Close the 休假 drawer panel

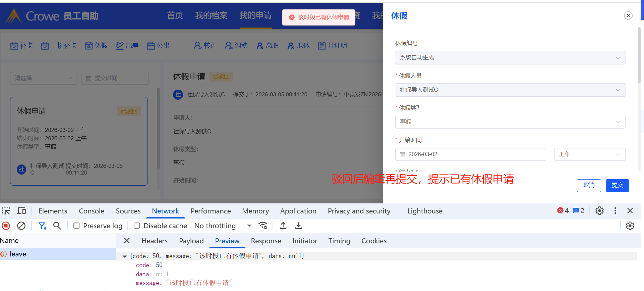628,15
